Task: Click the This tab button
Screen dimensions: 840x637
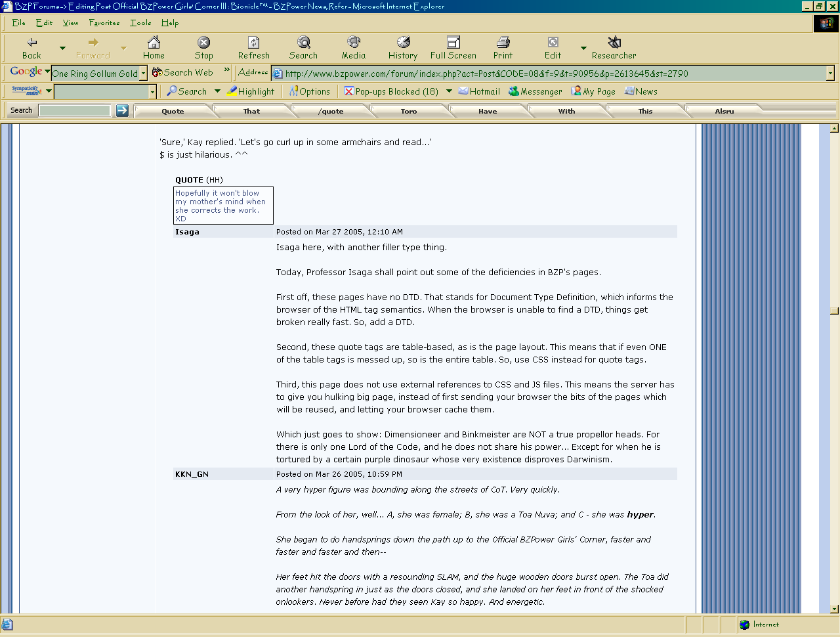Action: coord(646,111)
